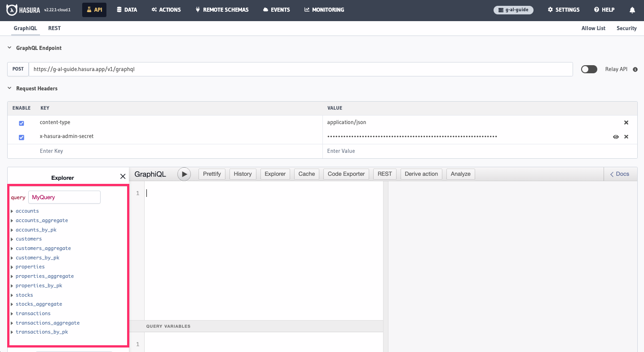Remove the content-type header row
This screenshot has height=352, width=644.
[626, 122]
